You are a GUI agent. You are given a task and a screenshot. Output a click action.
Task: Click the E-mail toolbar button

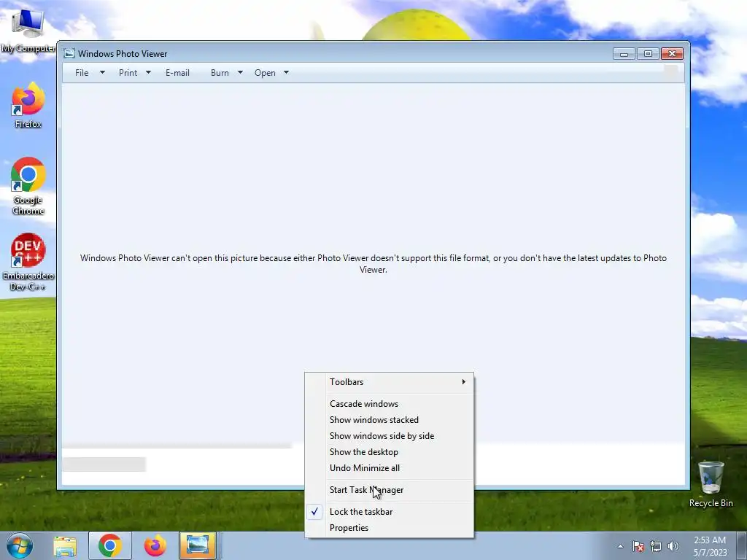[x=178, y=73]
